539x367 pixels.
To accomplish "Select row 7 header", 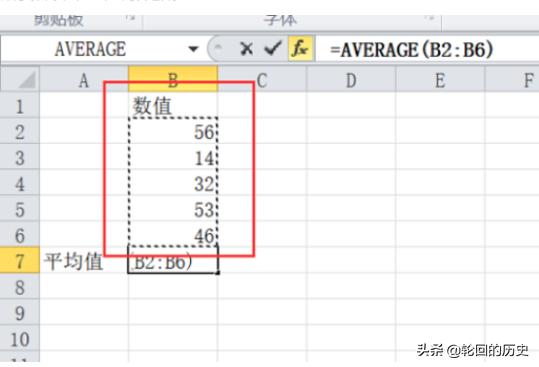I will click(x=20, y=261).
